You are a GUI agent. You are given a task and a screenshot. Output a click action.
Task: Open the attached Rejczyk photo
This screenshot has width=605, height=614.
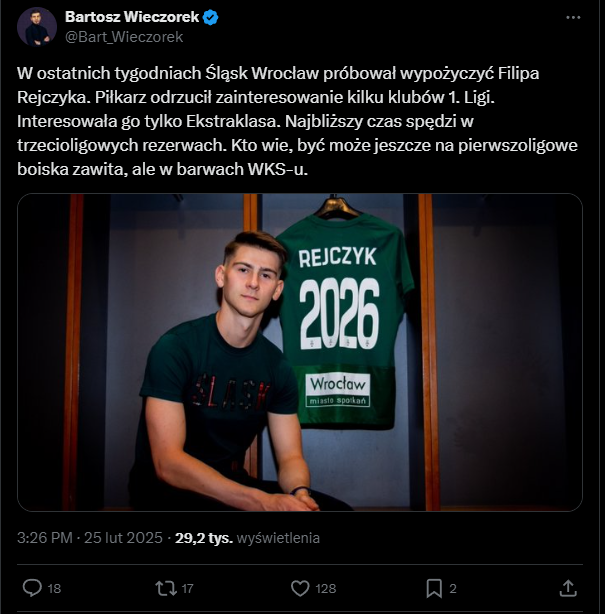click(300, 352)
